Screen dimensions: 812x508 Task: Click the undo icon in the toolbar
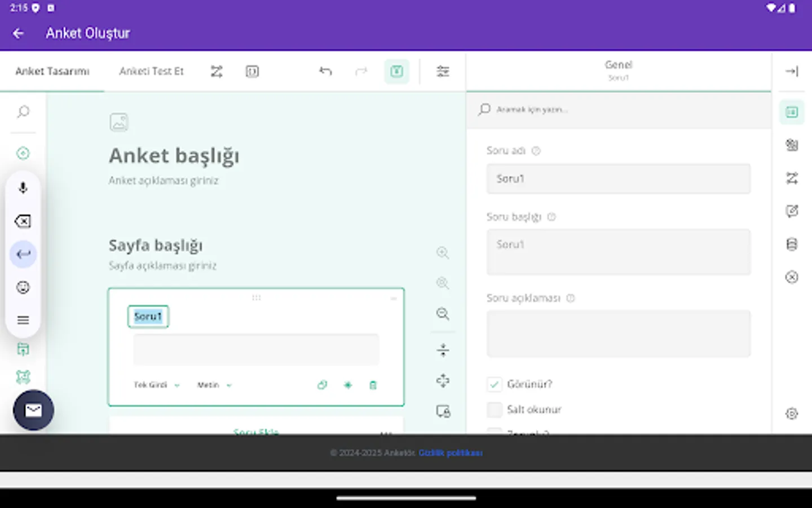point(325,71)
